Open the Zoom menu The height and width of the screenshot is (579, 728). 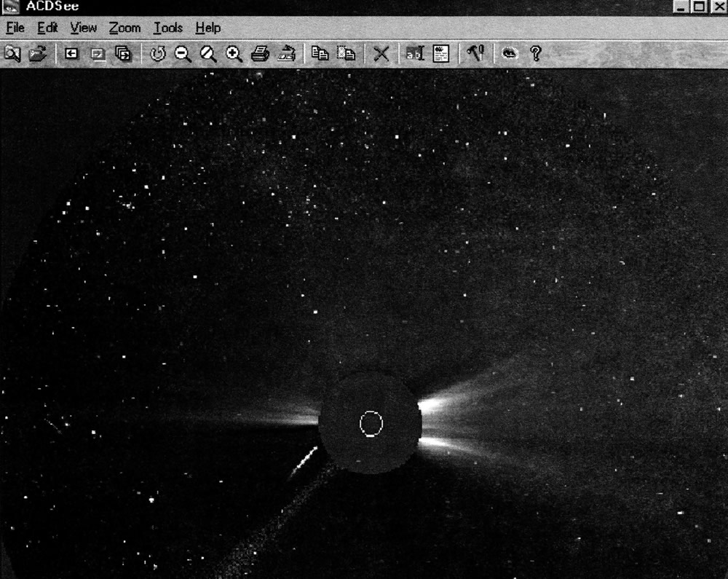[125, 28]
